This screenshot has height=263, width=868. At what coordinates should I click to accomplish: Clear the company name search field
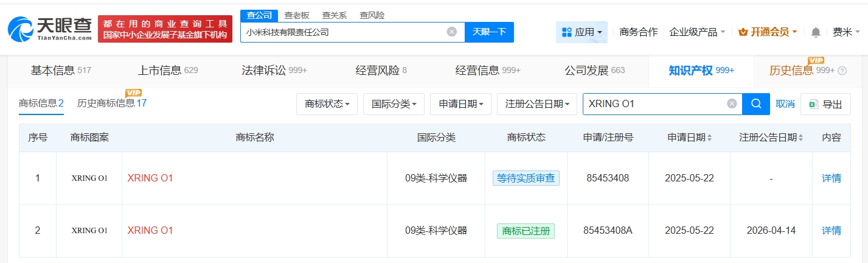(x=452, y=32)
